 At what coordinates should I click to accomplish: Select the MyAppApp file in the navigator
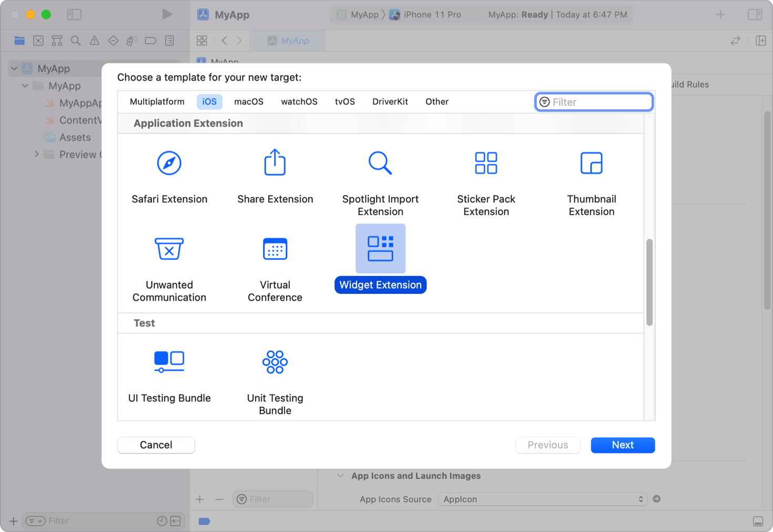click(x=74, y=103)
